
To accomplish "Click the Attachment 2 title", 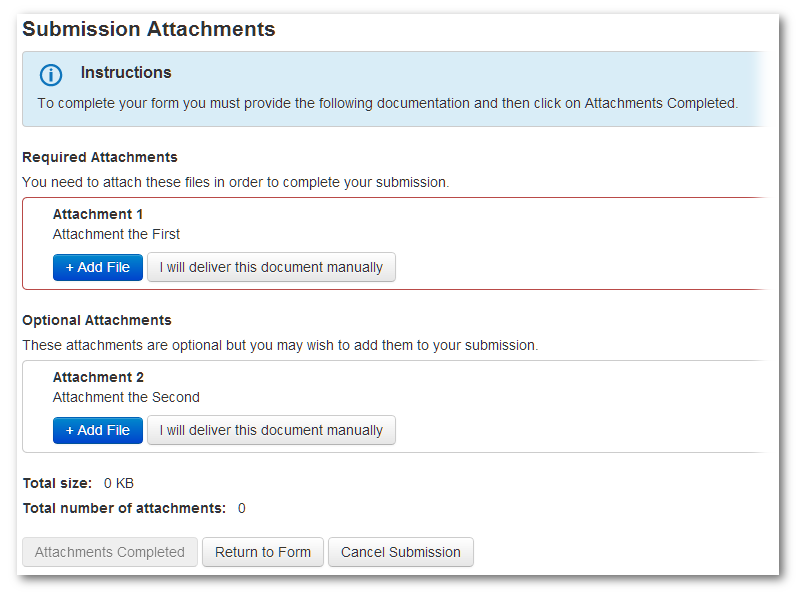I will 98,377.
